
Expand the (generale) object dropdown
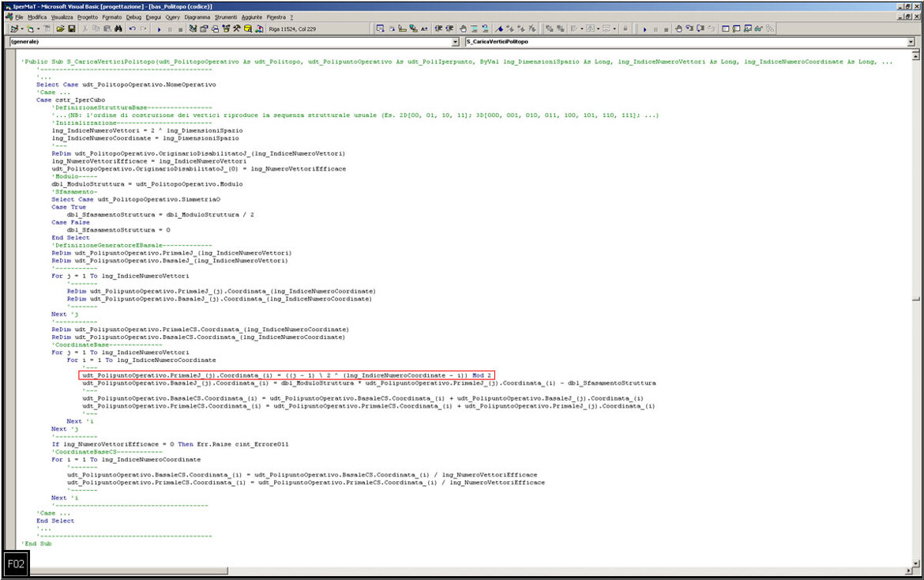(x=454, y=41)
